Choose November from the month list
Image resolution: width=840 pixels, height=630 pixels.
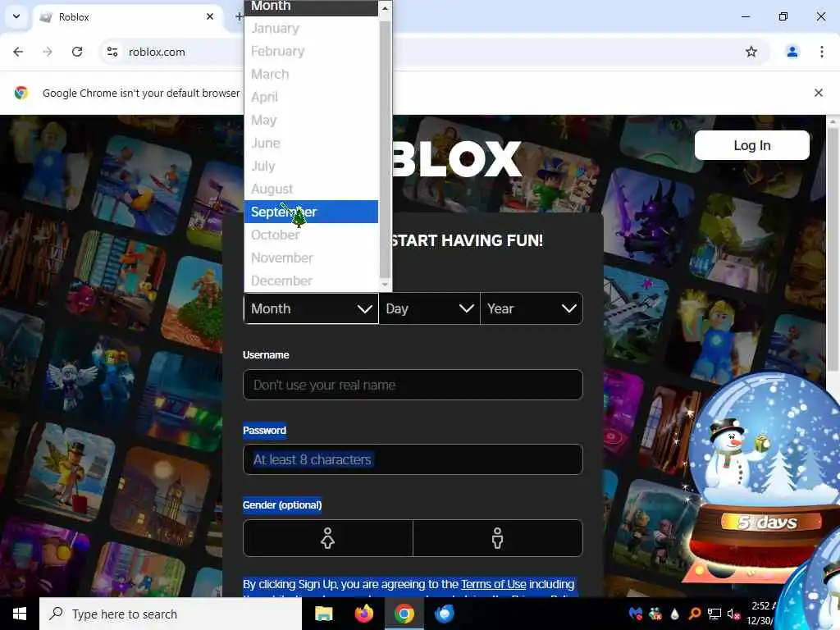[311, 258]
